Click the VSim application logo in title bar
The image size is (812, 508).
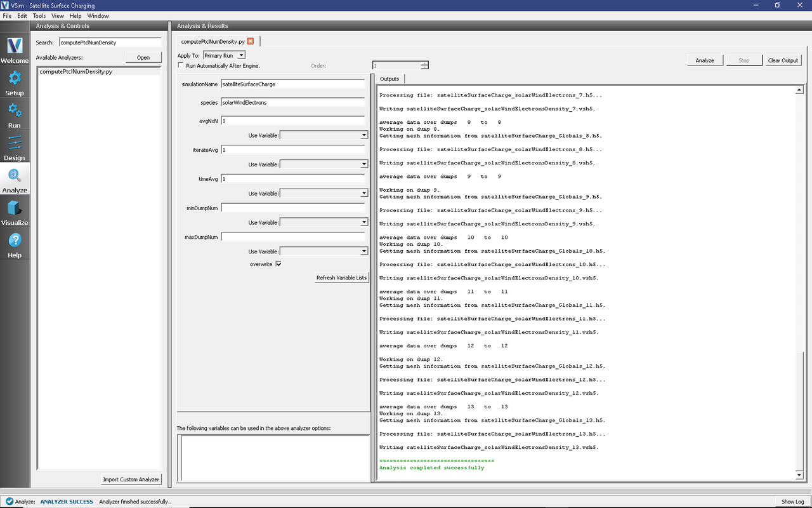5,5
